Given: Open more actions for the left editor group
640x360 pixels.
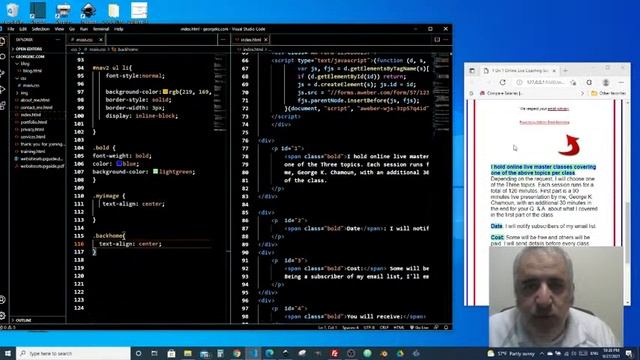Looking at the screenshot, I should pos(222,40).
